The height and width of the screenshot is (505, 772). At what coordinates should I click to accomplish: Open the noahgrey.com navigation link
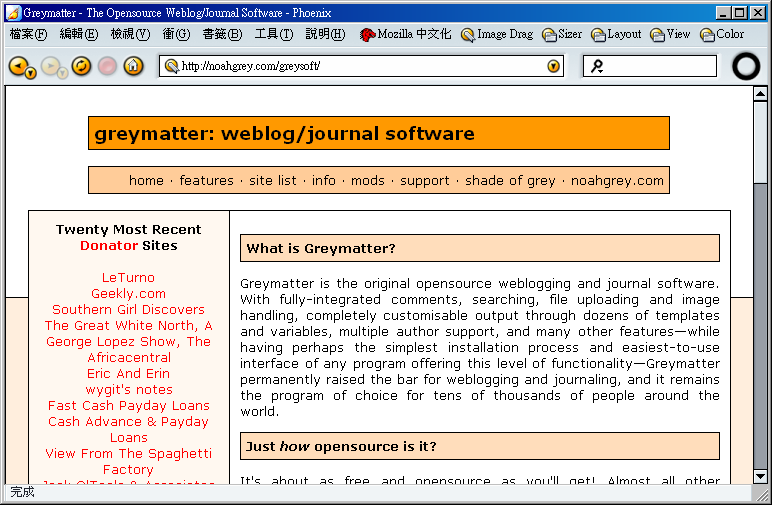pos(617,181)
